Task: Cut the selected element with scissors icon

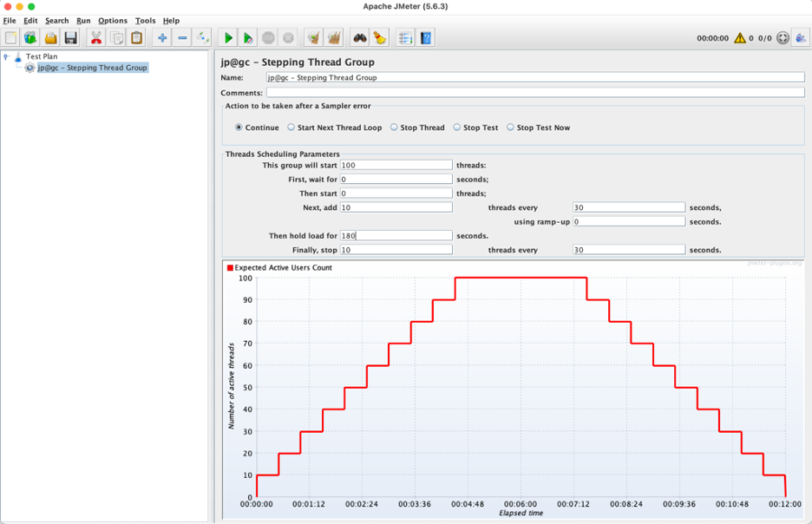Action: point(96,38)
